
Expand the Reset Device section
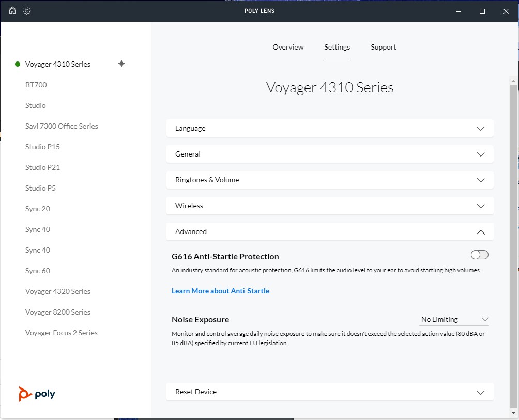point(330,392)
